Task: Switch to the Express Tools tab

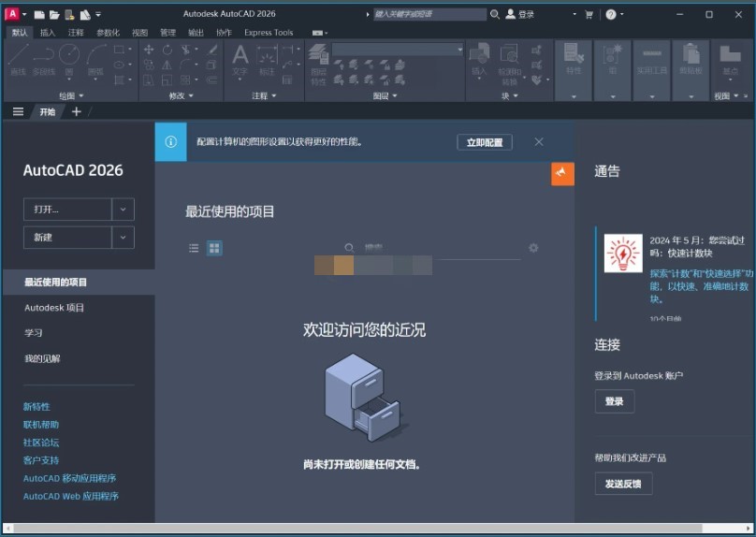Action: (x=269, y=33)
